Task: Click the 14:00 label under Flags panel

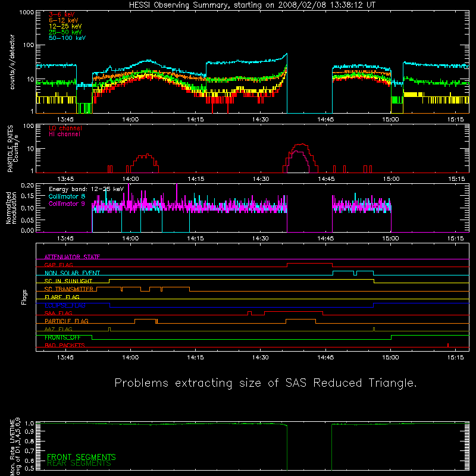Action: pyautogui.click(x=130, y=358)
